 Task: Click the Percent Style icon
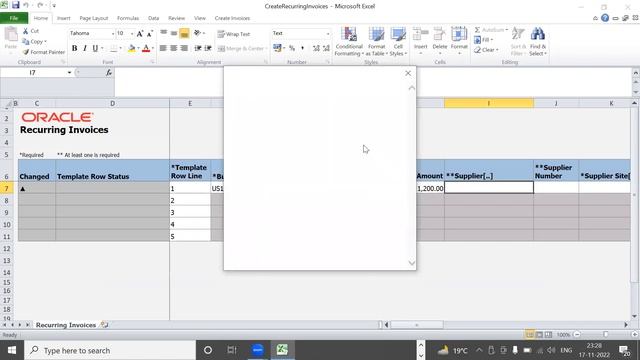tap(292, 49)
